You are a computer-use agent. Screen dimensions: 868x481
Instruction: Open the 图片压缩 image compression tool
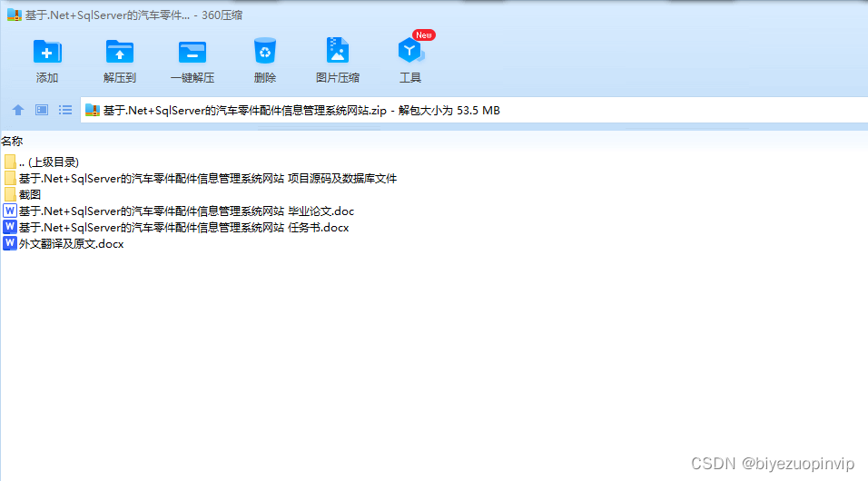pyautogui.click(x=337, y=51)
